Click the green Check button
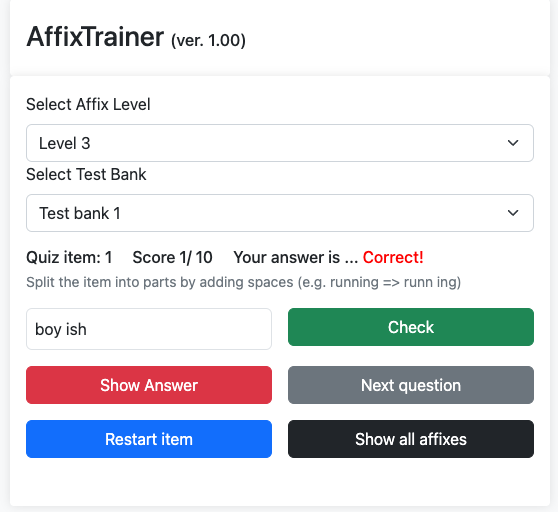The width and height of the screenshot is (558, 512). [x=411, y=327]
